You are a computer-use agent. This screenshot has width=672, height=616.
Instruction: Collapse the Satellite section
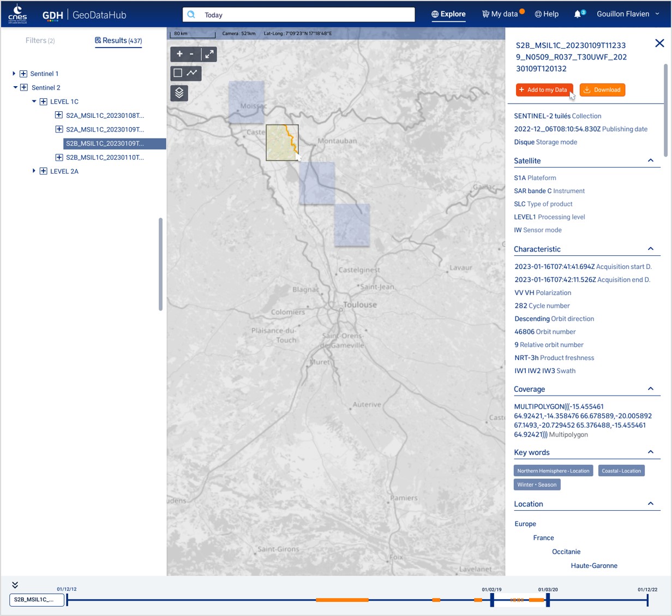point(650,160)
